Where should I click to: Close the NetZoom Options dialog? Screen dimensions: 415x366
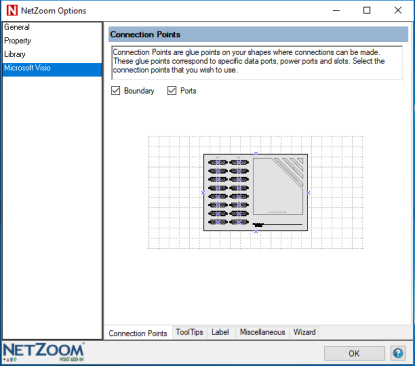pyautogui.click(x=398, y=10)
